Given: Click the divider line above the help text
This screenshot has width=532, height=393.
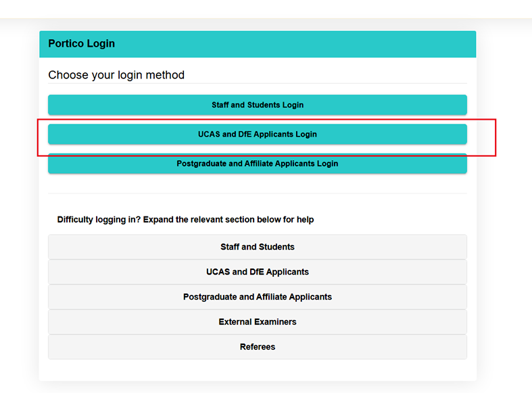Looking at the screenshot, I should [x=257, y=193].
